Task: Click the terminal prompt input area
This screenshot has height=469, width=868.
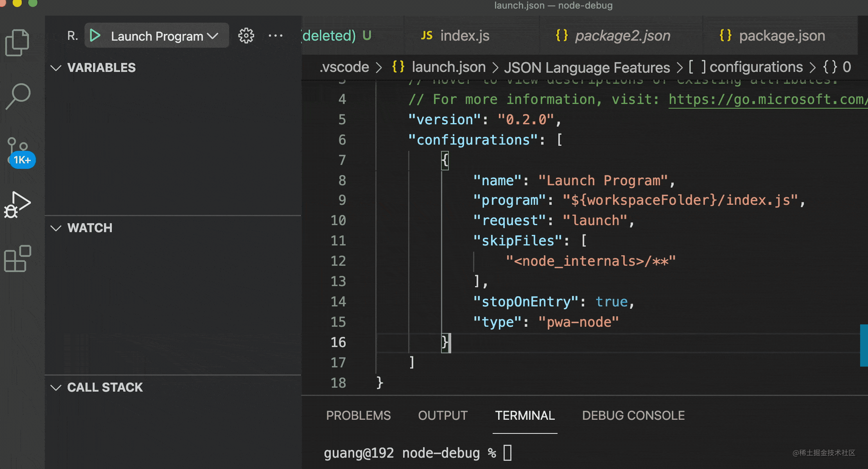Action: (x=507, y=453)
